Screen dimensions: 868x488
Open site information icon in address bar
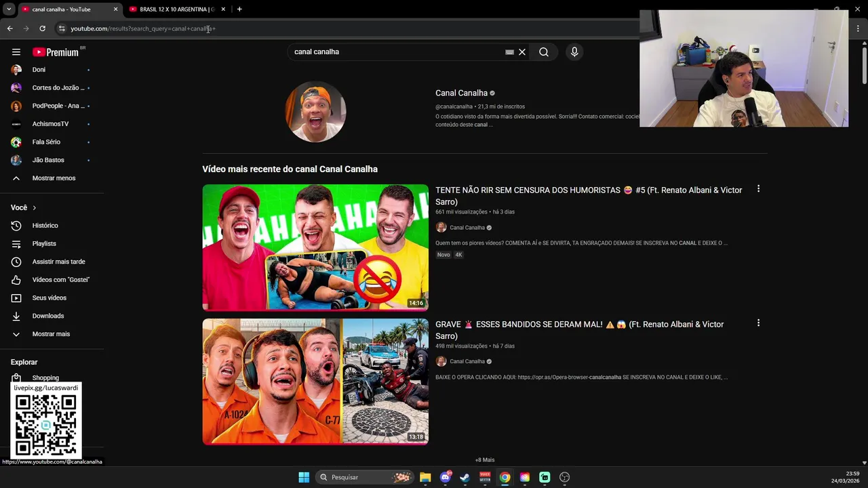click(62, 28)
